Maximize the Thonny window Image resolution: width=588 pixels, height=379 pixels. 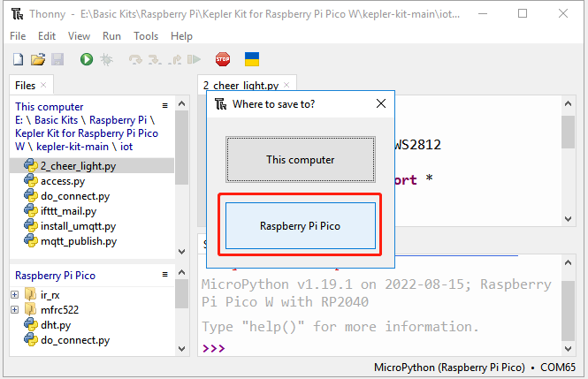(x=523, y=13)
